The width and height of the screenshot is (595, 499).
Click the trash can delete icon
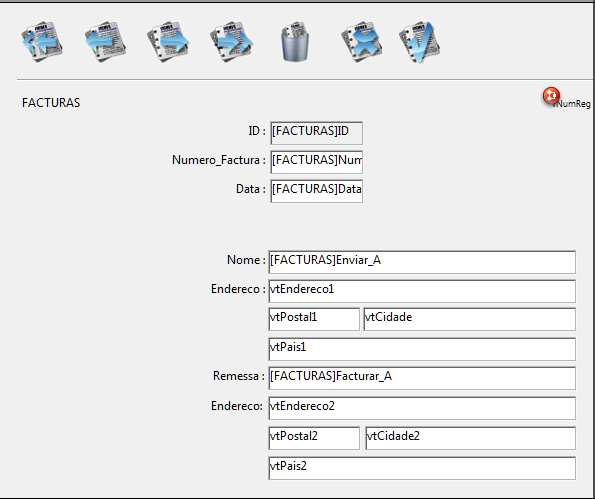[295, 41]
